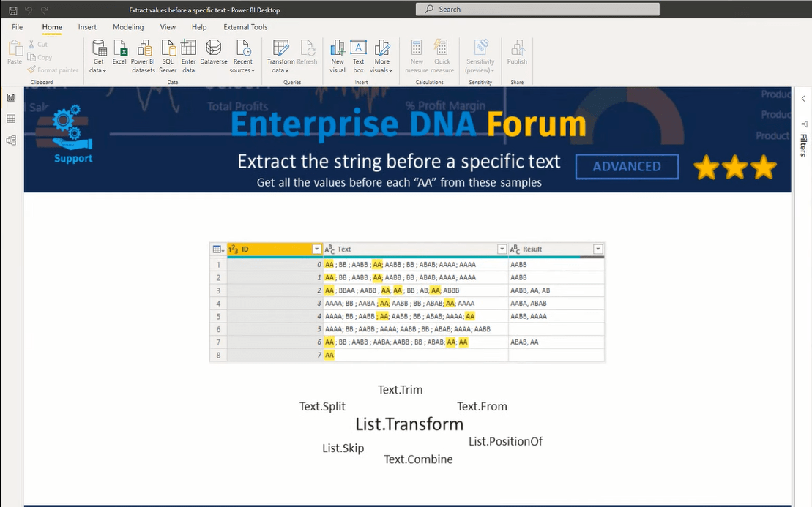
Task: Open the Filters pane icon
Action: (804, 124)
